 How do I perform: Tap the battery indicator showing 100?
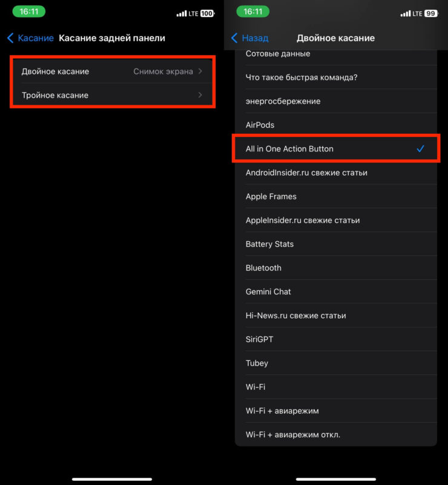coord(207,13)
